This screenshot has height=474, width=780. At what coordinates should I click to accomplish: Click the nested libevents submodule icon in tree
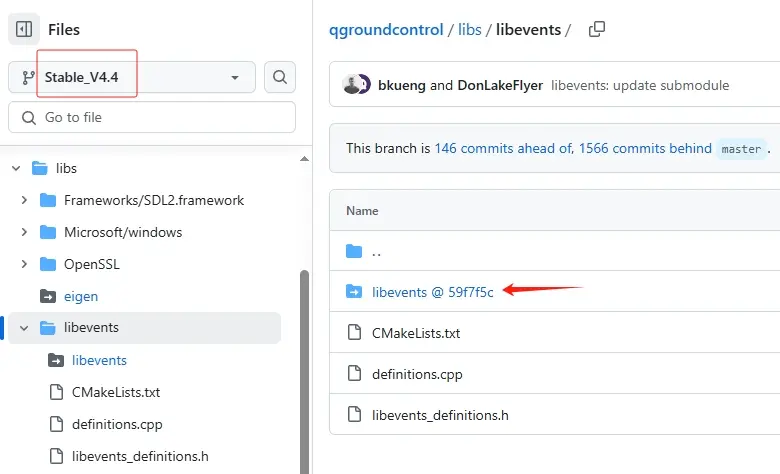pyautogui.click(x=56, y=360)
